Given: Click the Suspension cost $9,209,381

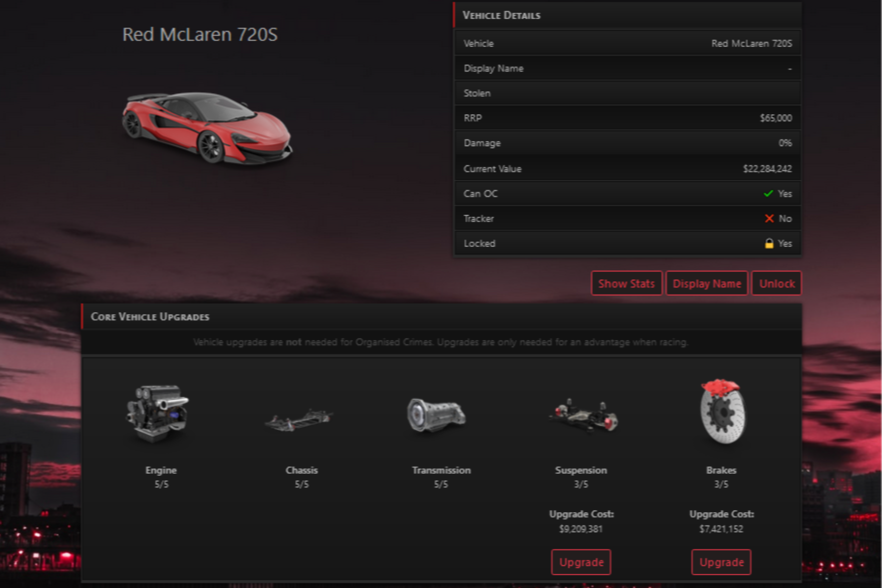Looking at the screenshot, I should (x=581, y=529).
